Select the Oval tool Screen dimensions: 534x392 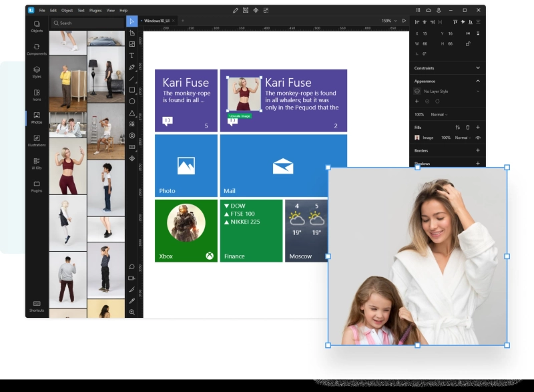pos(131,102)
